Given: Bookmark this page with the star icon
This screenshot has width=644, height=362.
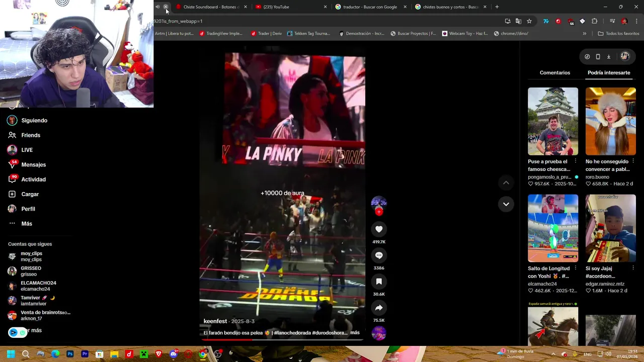Looking at the screenshot, I should (x=529, y=21).
